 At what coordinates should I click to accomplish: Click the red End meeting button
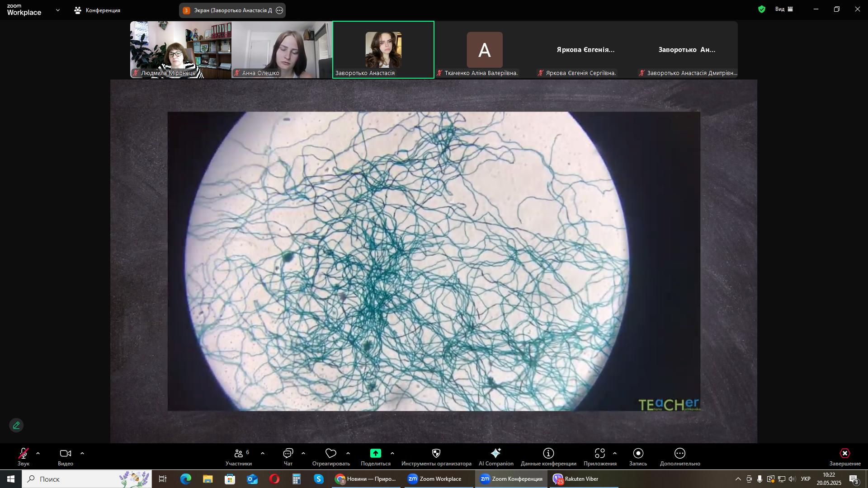[844, 454]
